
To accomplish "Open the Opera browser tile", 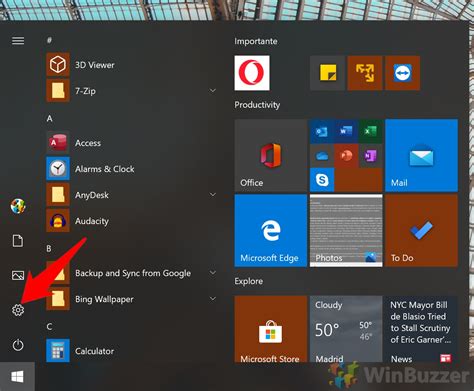I will (x=252, y=73).
